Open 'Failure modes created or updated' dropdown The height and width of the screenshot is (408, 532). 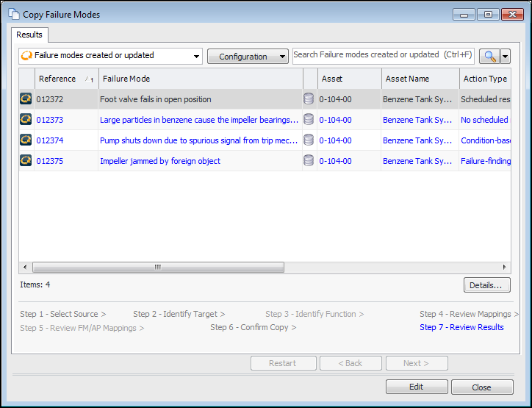110,57
